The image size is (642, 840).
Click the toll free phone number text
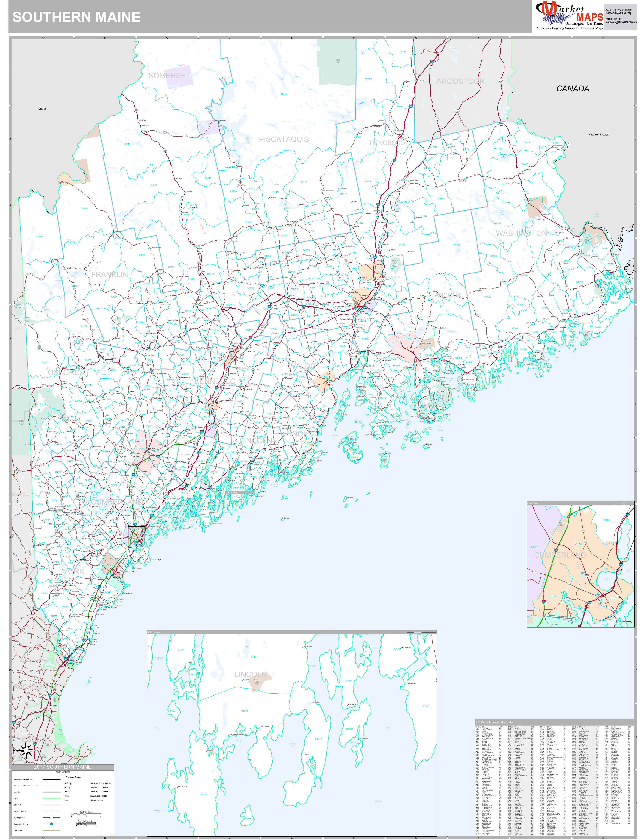point(618,13)
